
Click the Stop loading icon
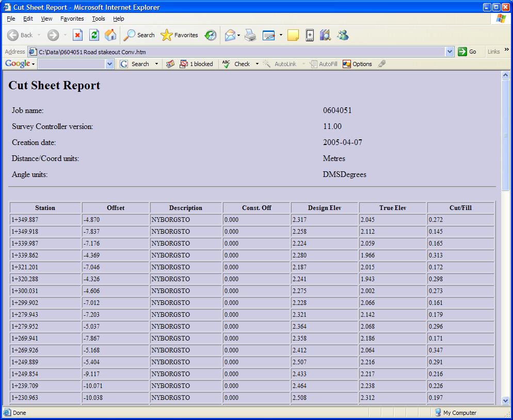(x=77, y=35)
